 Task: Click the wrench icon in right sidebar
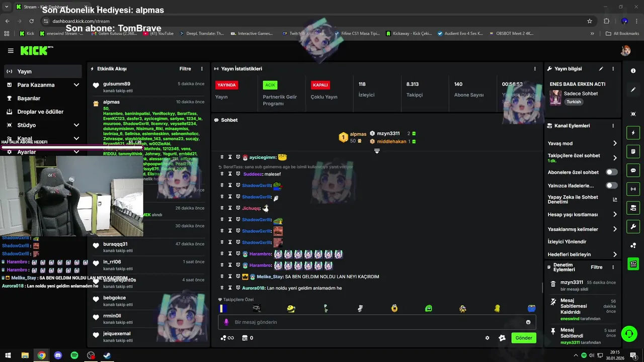[x=633, y=226]
